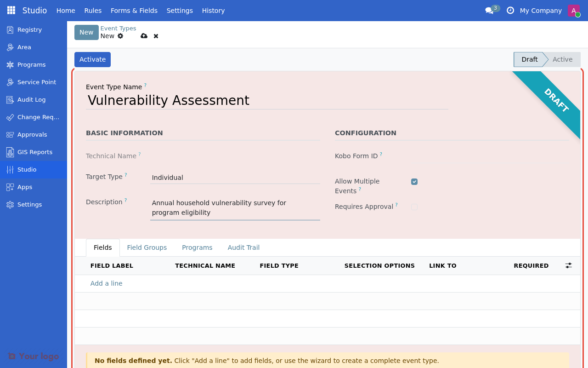This screenshot has width=588, height=368.
Task: Open the Target Type selector
Action: 235,178
